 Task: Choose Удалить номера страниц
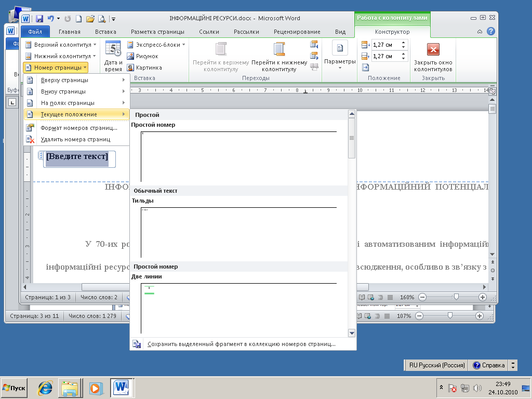click(x=76, y=139)
